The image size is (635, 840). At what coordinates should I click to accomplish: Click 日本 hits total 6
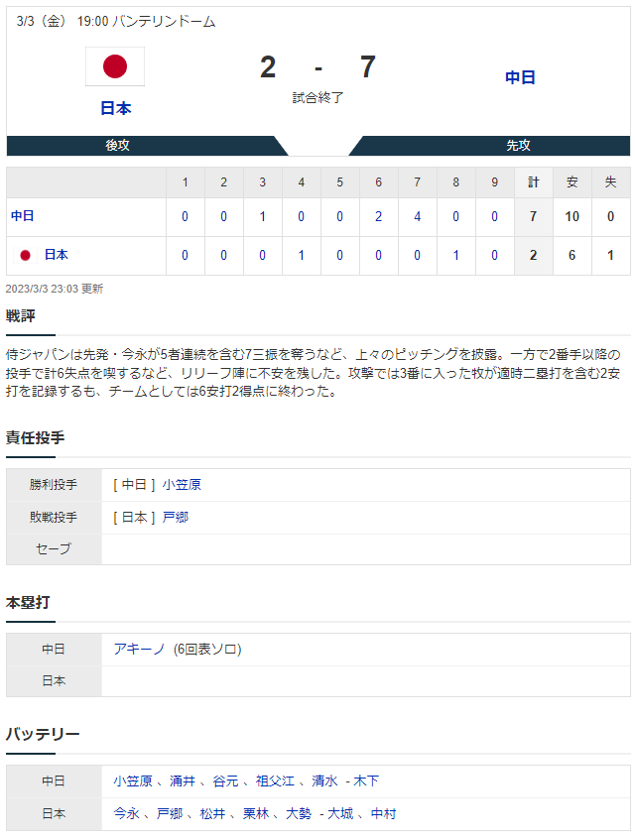pyautogui.click(x=571, y=256)
